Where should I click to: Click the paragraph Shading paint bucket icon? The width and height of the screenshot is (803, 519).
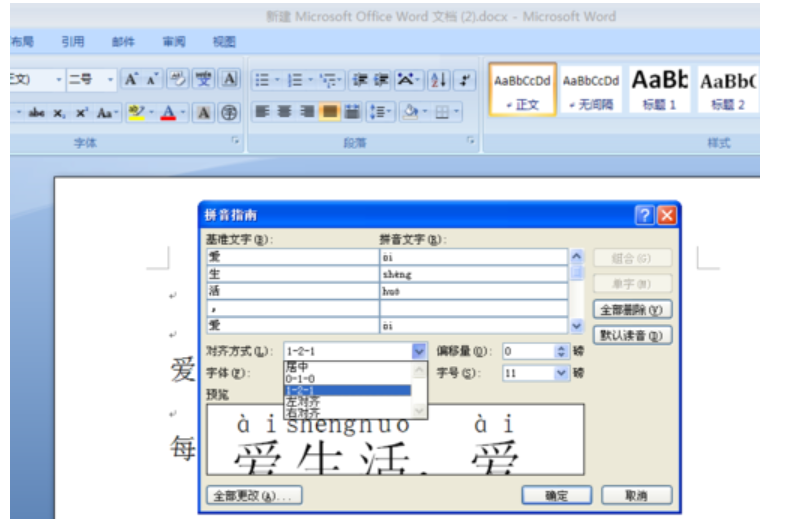pyautogui.click(x=410, y=112)
